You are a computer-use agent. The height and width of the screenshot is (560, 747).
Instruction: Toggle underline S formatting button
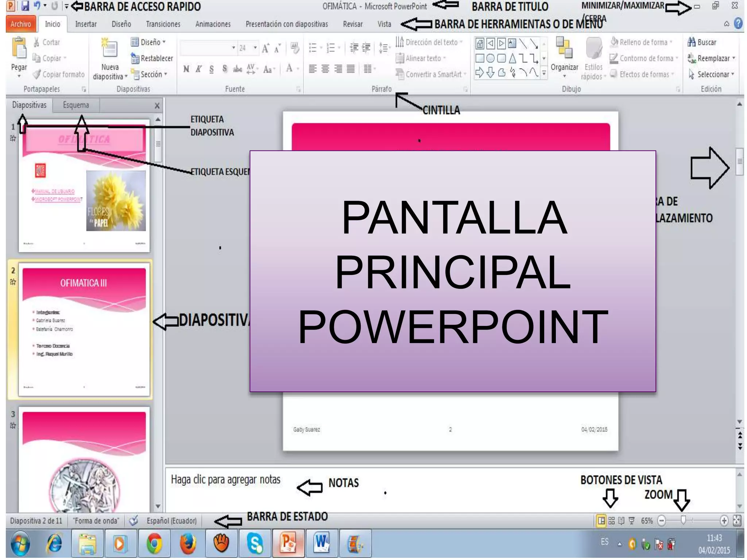click(212, 69)
